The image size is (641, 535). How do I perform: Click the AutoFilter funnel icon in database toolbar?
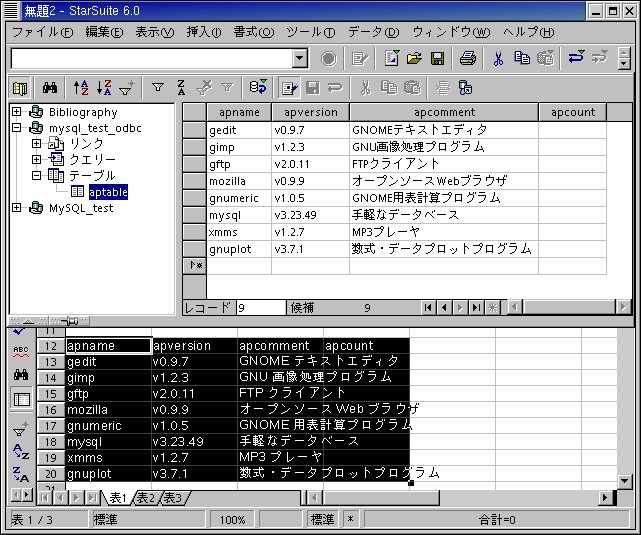pos(127,88)
